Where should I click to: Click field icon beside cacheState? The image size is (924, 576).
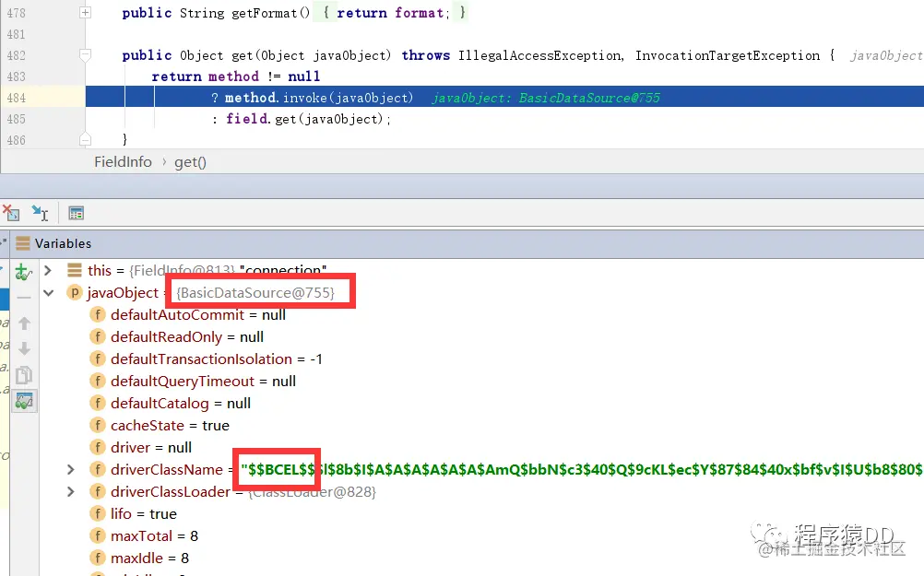click(97, 425)
